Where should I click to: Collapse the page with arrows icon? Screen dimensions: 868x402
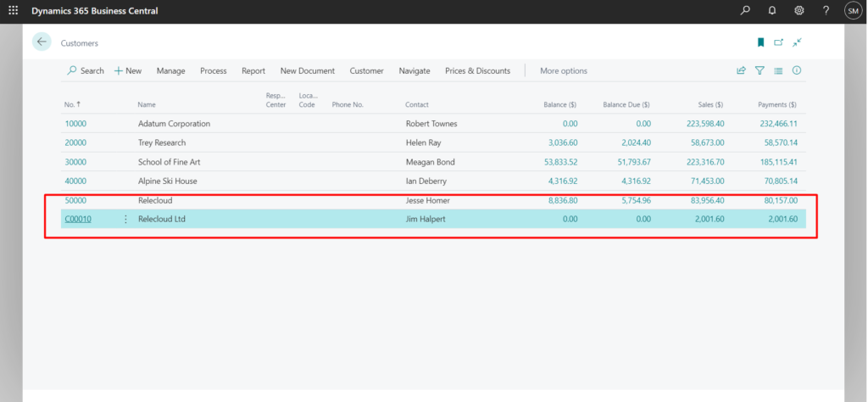click(797, 42)
